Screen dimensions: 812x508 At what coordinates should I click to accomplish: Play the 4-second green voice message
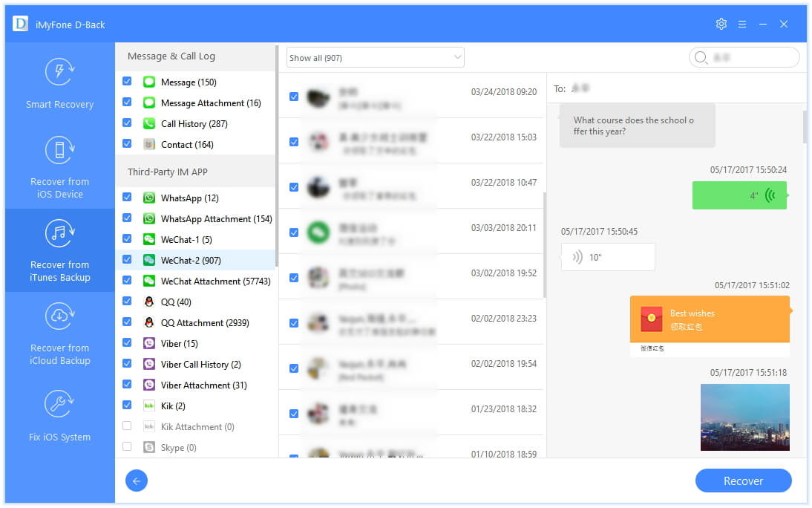pyautogui.click(x=739, y=195)
